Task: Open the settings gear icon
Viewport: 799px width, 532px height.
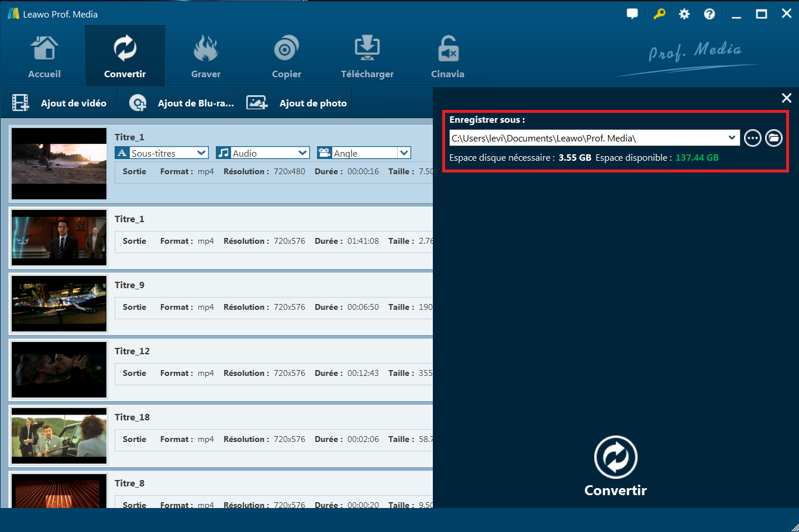Action: (684, 14)
